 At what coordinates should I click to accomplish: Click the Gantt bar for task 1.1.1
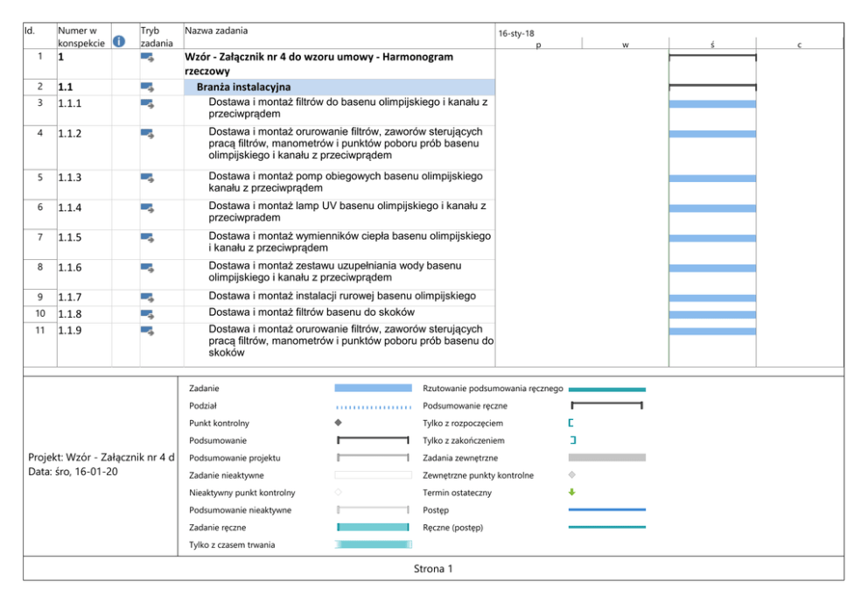(x=712, y=104)
